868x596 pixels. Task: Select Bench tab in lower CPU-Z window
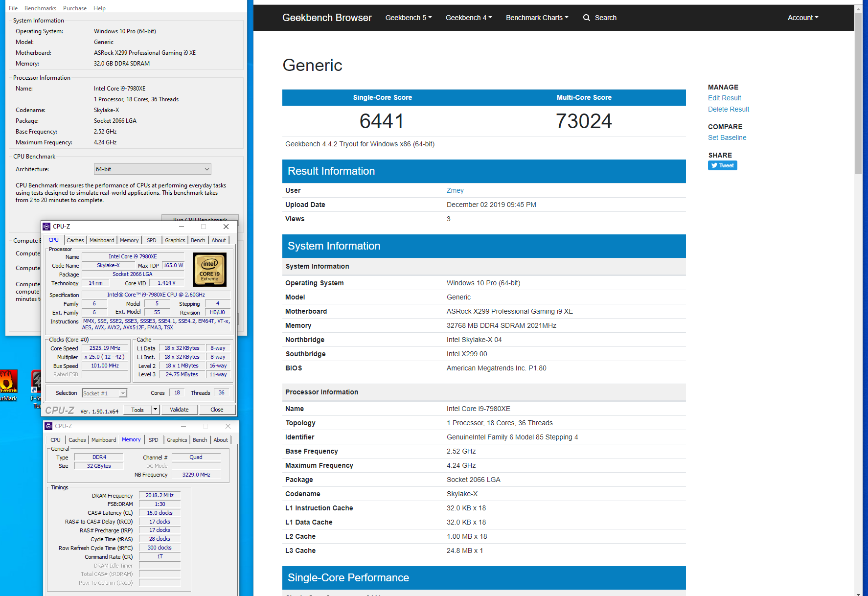[200, 440]
